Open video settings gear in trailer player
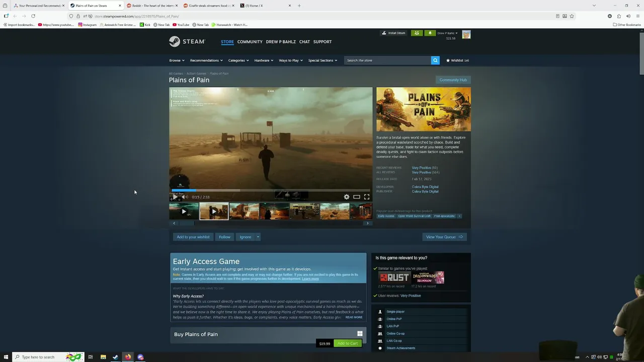Viewport: 644px width, 362px height. (x=346, y=197)
